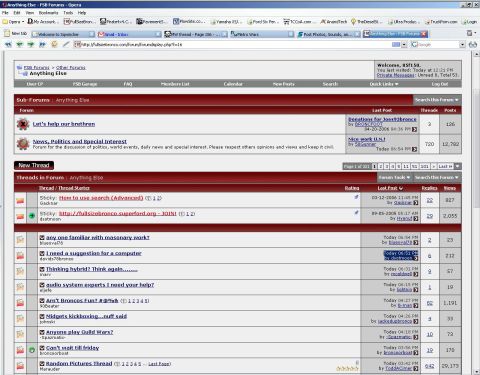
Task: Open the Edit menu
Action: [17, 13]
